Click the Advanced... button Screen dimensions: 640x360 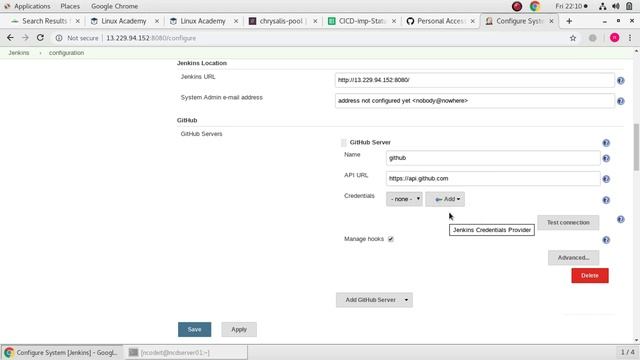[x=573, y=258]
